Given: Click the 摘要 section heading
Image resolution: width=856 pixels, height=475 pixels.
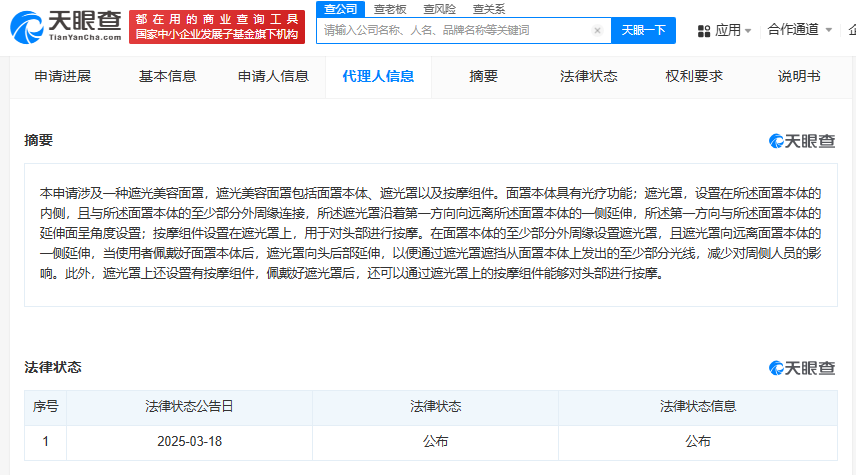Looking at the screenshot, I should (38, 140).
